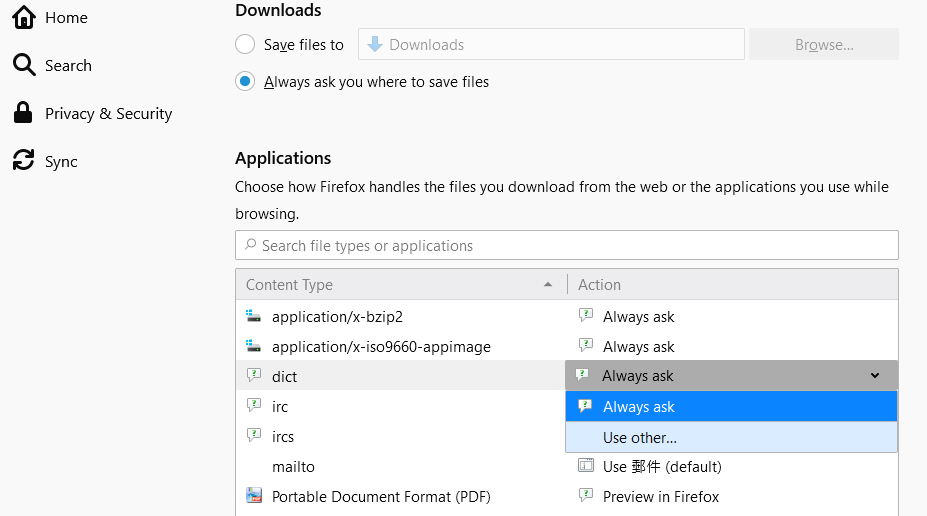Select the Save files to radio button
Screen dimensions: 927x516
point(245,44)
